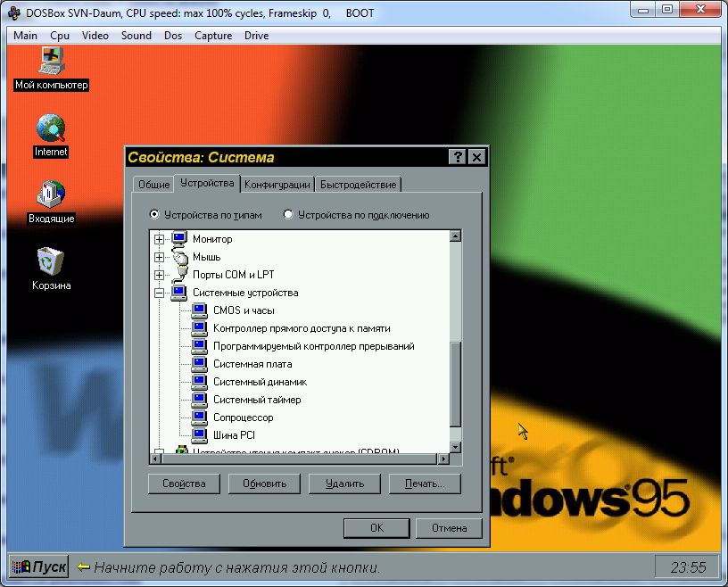Click icon of Программируемый контроллер прерываний
The image size is (728, 587).
click(x=199, y=346)
